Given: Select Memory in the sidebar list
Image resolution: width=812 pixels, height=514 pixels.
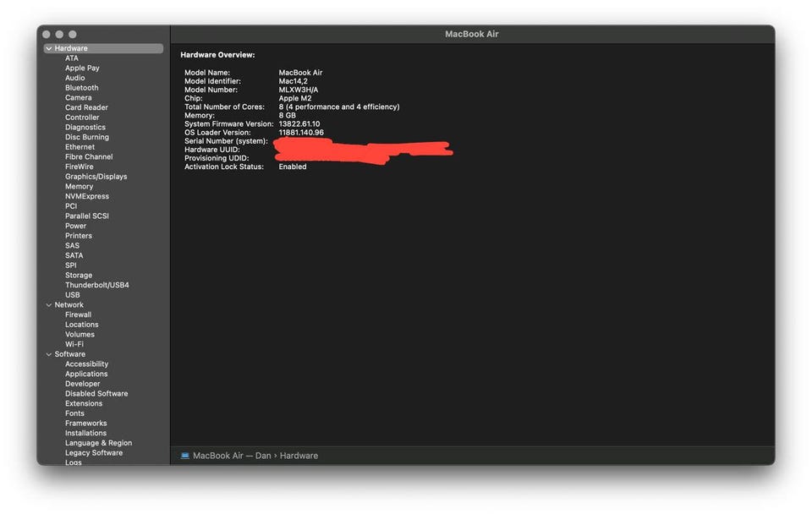Looking at the screenshot, I should 79,186.
